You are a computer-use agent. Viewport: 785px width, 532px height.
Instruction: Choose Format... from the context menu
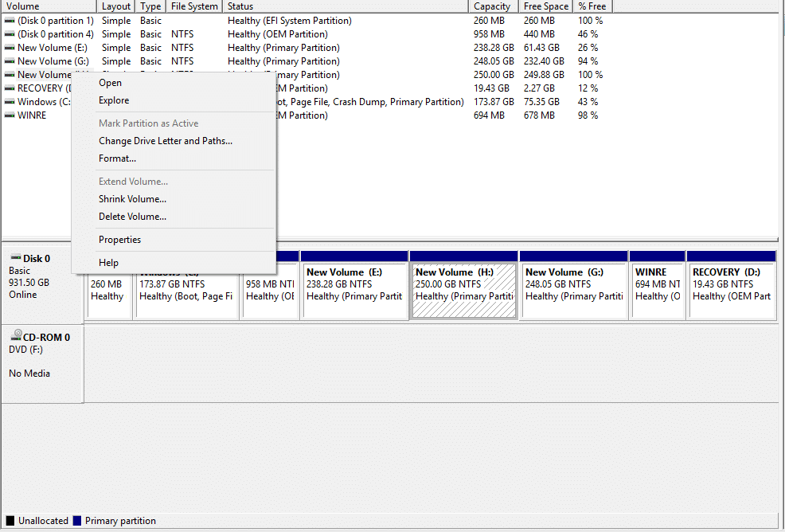(117, 158)
